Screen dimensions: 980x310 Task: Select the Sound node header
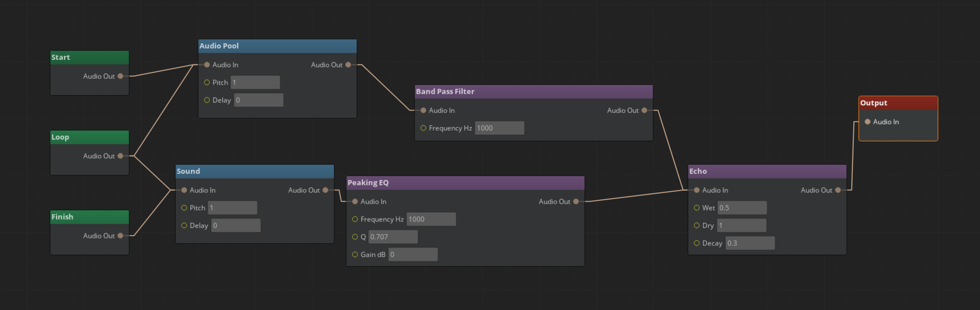(254, 171)
